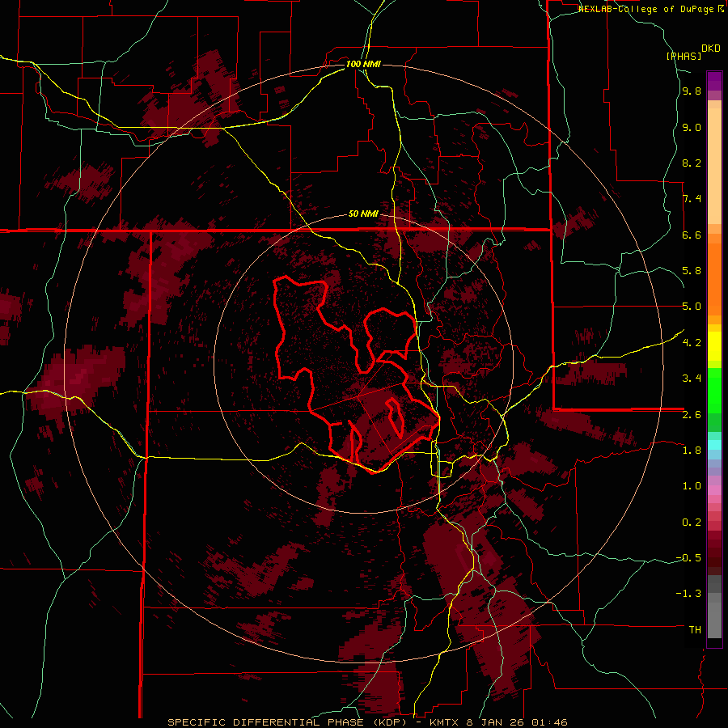The image size is (728, 728).
Task: Pick the gray segment at color bar bottom
Action: pos(714,620)
